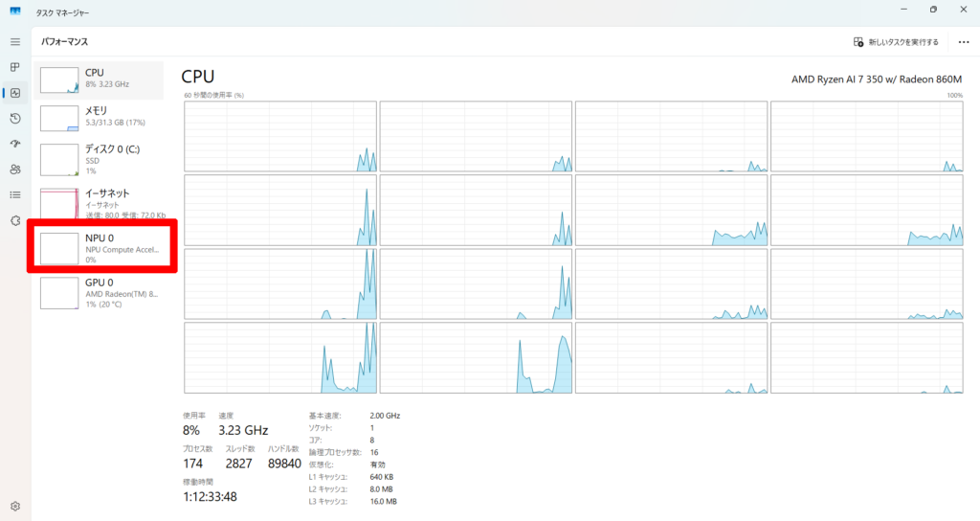Open the three-dots more options menu
The width and height of the screenshot is (980, 521).
(963, 42)
